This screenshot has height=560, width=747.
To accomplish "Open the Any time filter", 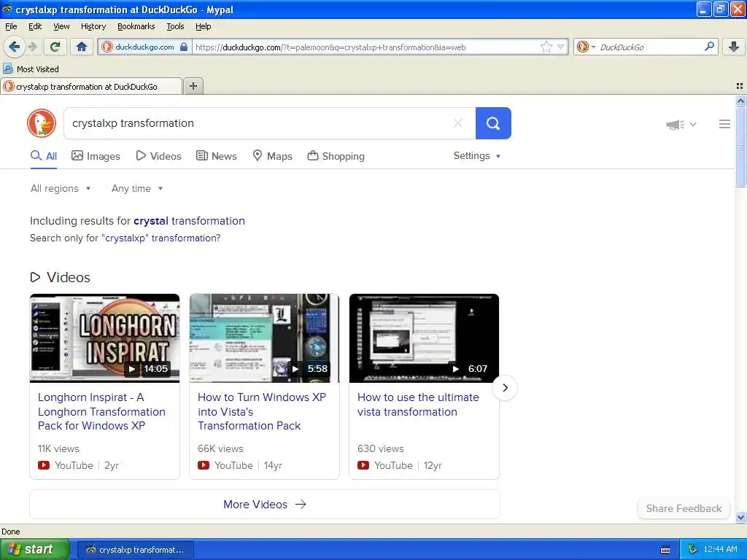I will (137, 189).
